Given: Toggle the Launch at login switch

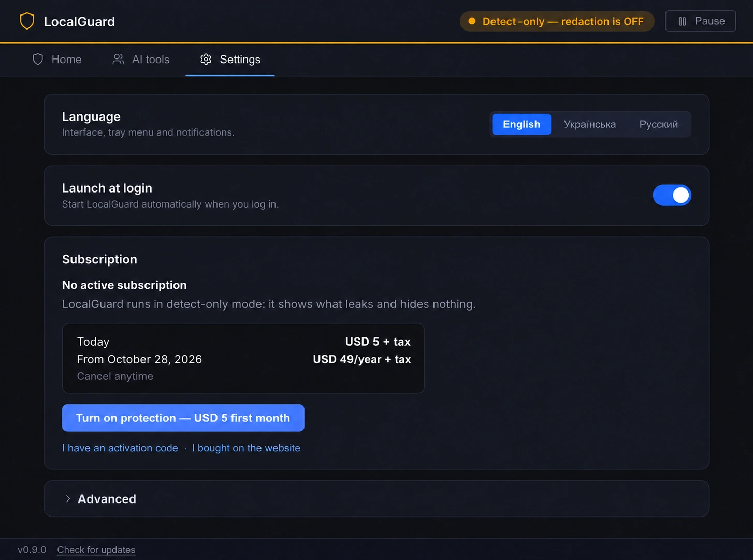Looking at the screenshot, I should 672,195.
